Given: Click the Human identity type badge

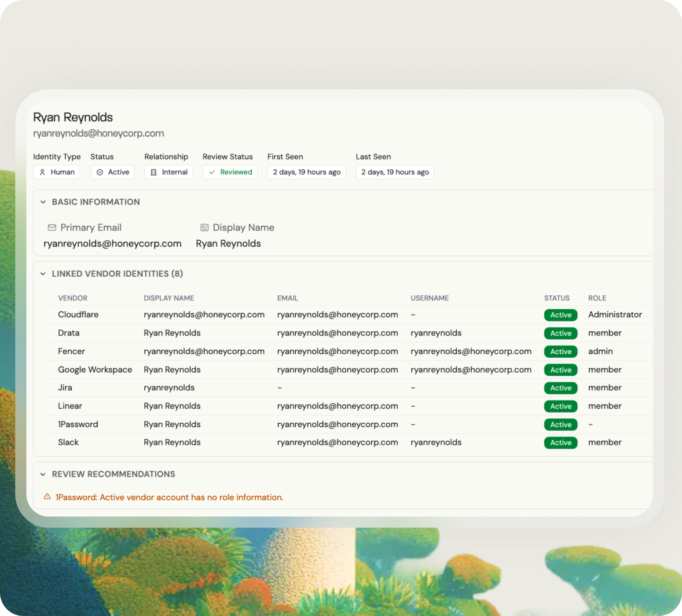Looking at the screenshot, I should tap(57, 172).
